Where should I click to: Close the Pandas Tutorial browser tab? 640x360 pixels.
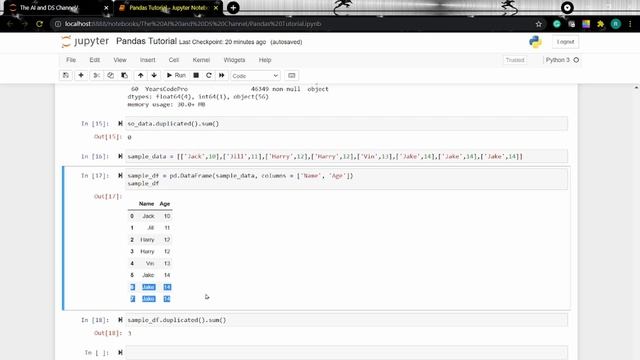pos(216,8)
